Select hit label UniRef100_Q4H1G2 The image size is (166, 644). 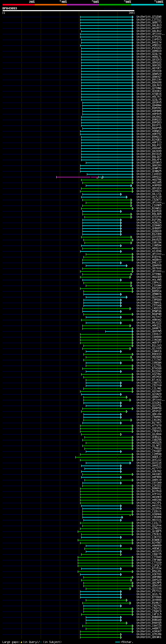point(149,177)
